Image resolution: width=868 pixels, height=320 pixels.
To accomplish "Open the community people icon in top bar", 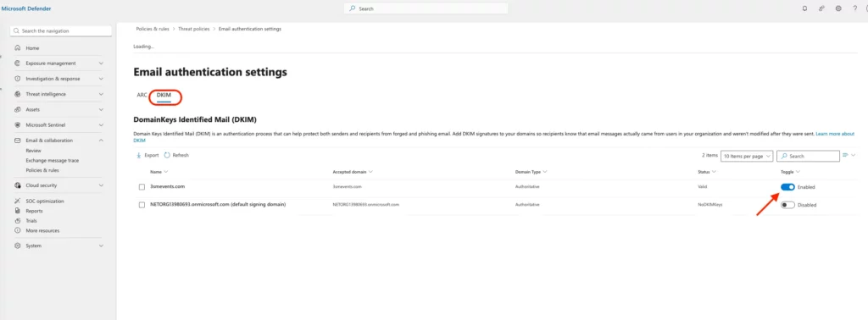I will coord(821,8).
